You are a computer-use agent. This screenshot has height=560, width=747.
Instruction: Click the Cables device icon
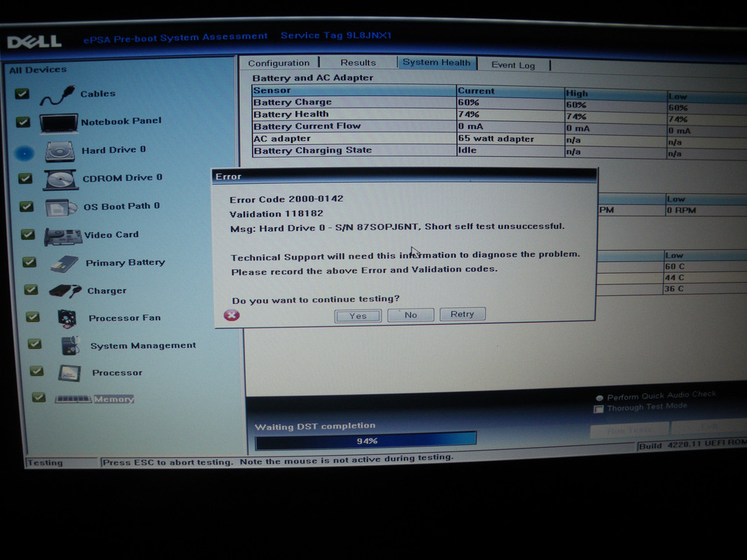pyautogui.click(x=57, y=95)
